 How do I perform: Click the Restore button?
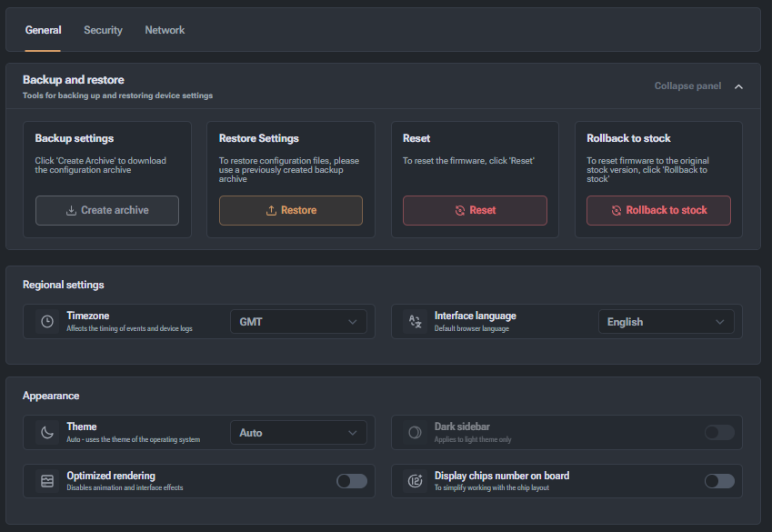290,210
